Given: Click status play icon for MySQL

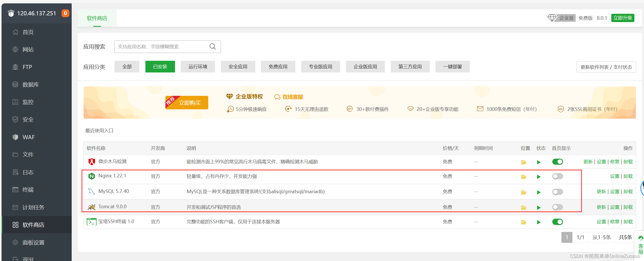Looking at the screenshot, I should (539, 192).
